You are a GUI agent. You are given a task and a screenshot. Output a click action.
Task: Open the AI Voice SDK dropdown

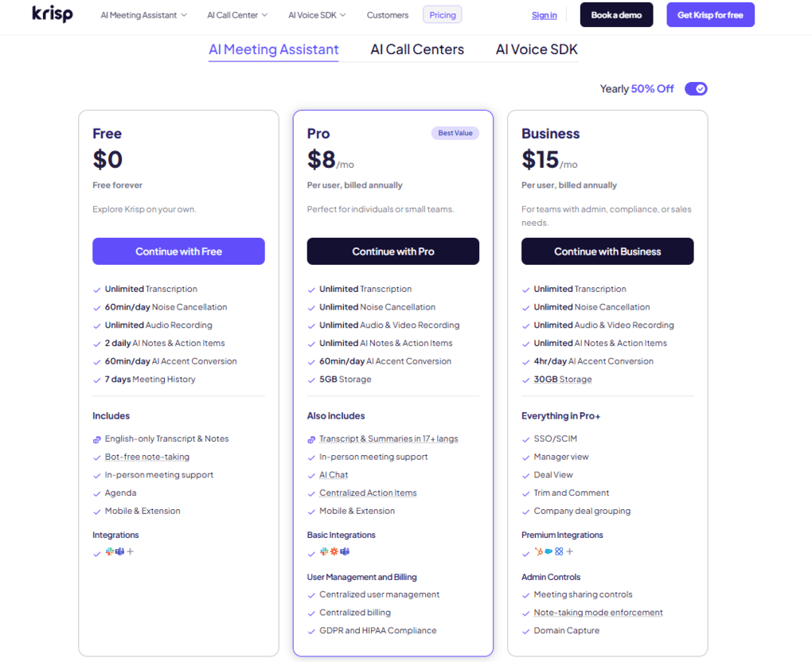click(316, 14)
